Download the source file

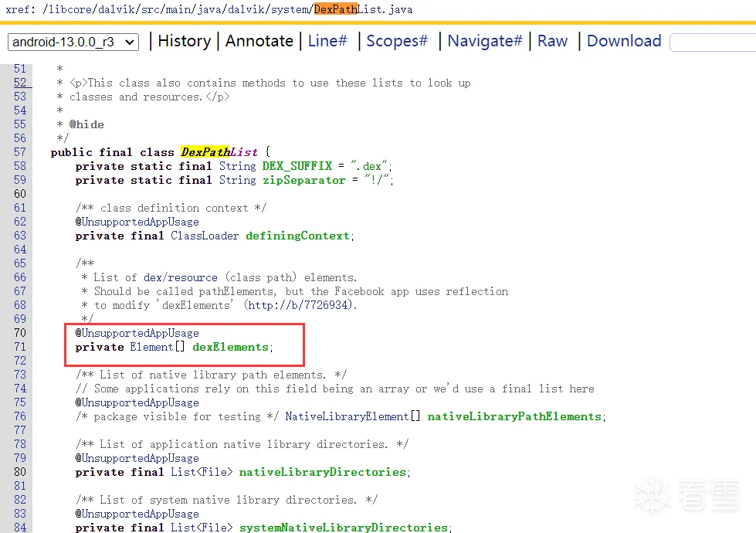624,41
